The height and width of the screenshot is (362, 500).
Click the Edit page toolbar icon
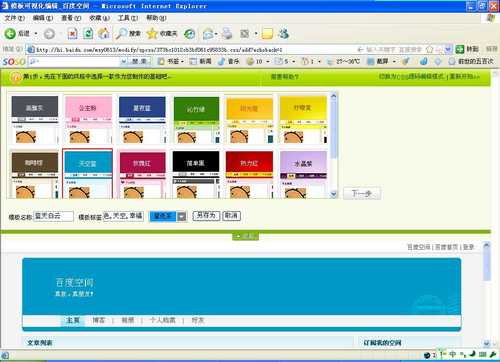(245, 33)
